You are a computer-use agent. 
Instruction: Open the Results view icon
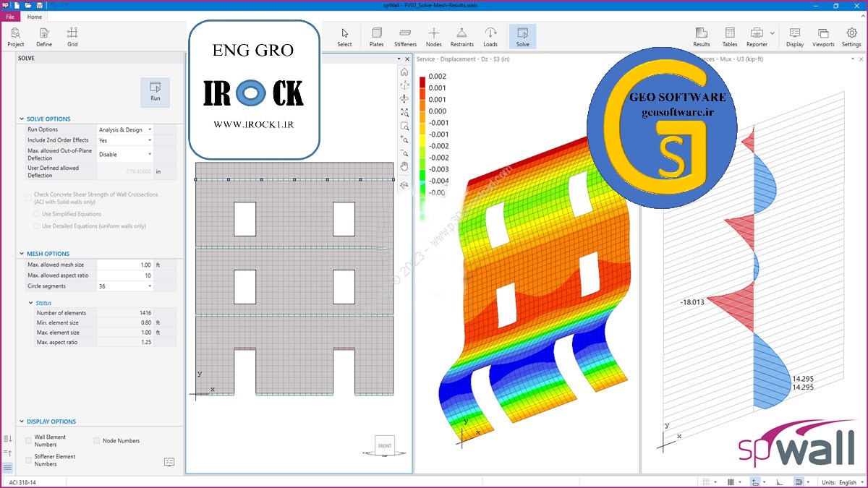click(701, 37)
